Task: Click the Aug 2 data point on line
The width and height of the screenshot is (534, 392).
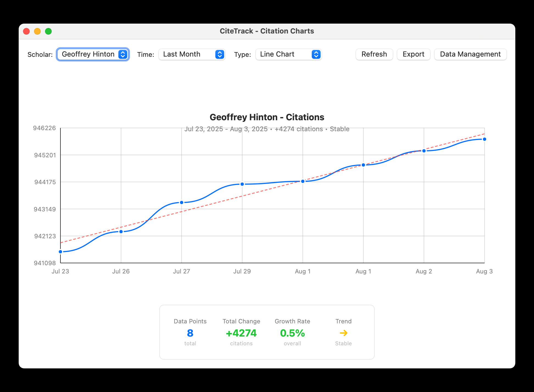Action: [424, 151]
